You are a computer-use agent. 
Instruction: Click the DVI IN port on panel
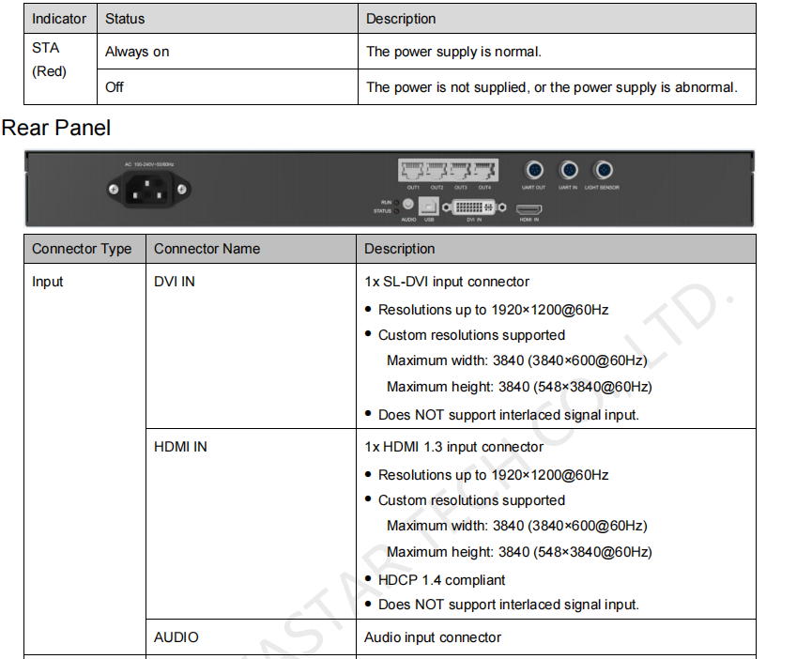474,207
